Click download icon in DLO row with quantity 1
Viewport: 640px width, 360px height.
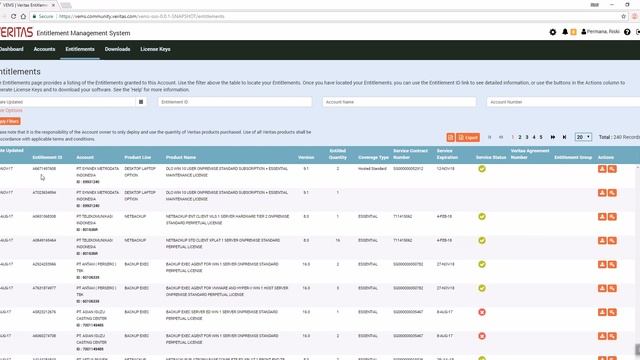[x=602, y=193]
